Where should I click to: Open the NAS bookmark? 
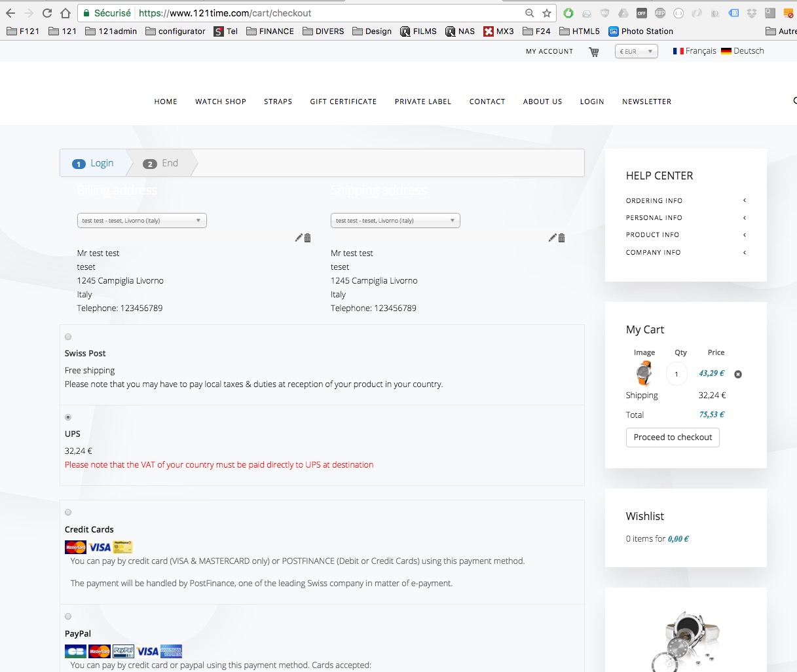460,31
